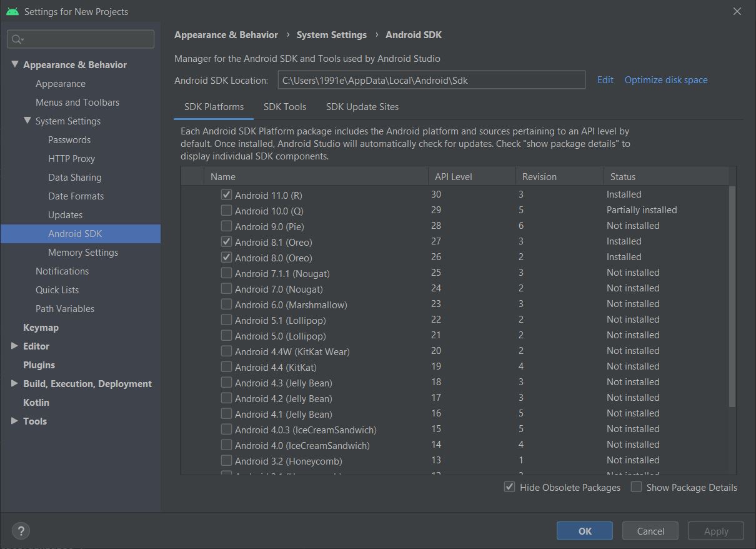Sort table by Name column header
This screenshot has height=549, width=756.
[x=316, y=176]
